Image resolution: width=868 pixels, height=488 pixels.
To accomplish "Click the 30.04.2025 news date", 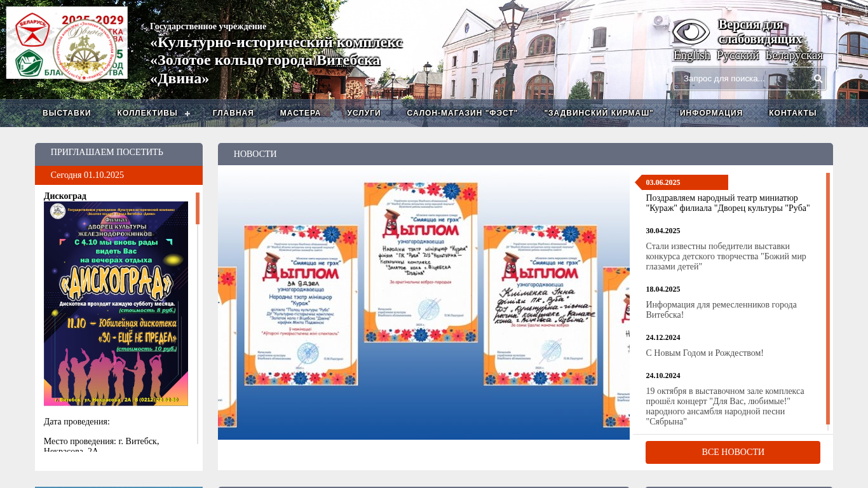I will (663, 231).
